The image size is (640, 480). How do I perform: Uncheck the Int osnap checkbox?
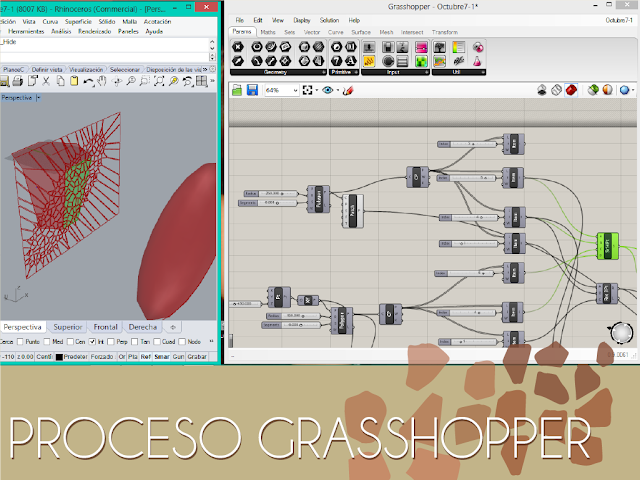click(x=92, y=342)
